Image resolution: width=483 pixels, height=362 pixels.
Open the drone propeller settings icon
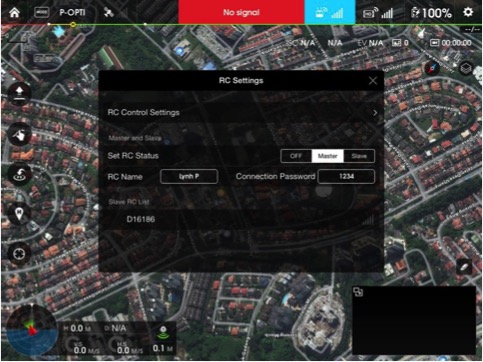(19, 254)
